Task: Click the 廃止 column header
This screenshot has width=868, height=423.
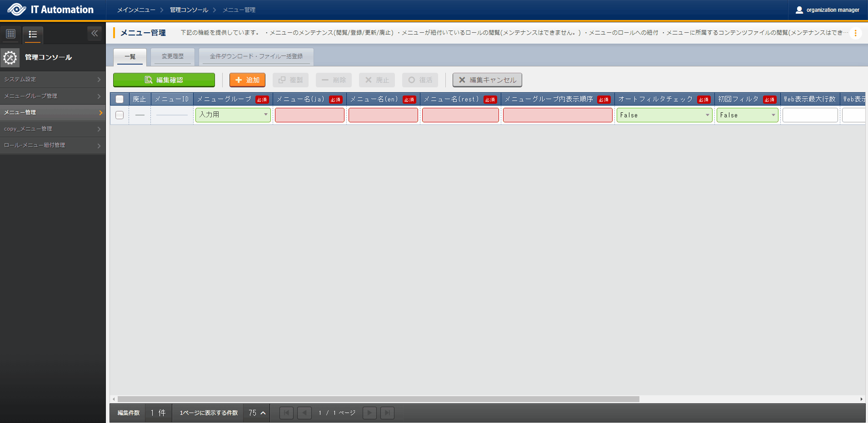Action: 140,99
